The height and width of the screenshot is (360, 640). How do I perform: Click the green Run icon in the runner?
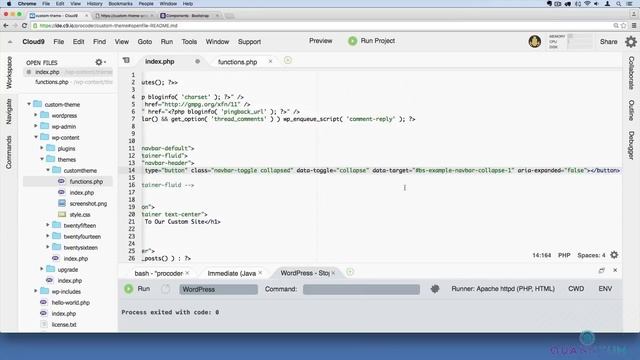pyautogui.click(x=129, y=289)
